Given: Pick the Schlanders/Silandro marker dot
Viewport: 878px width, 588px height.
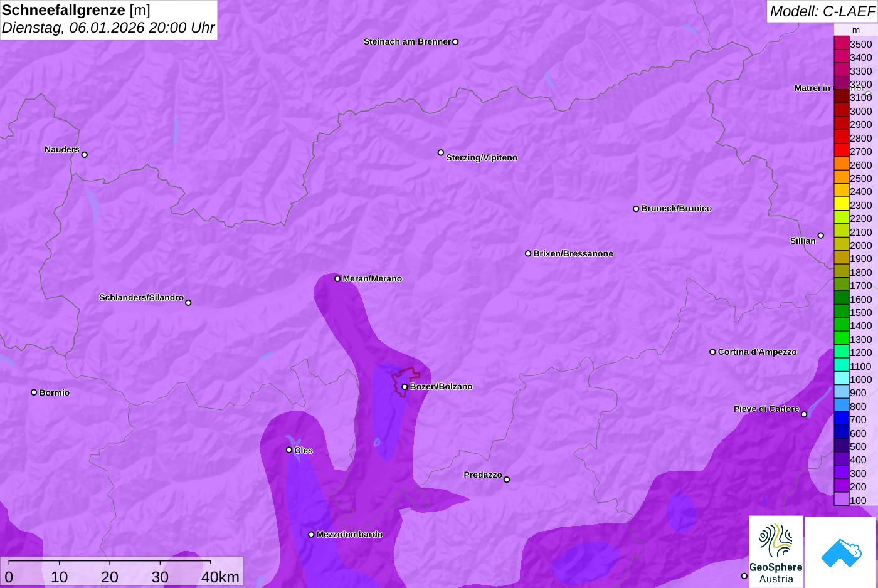Looking at the screenshot, I should point(188,303).
